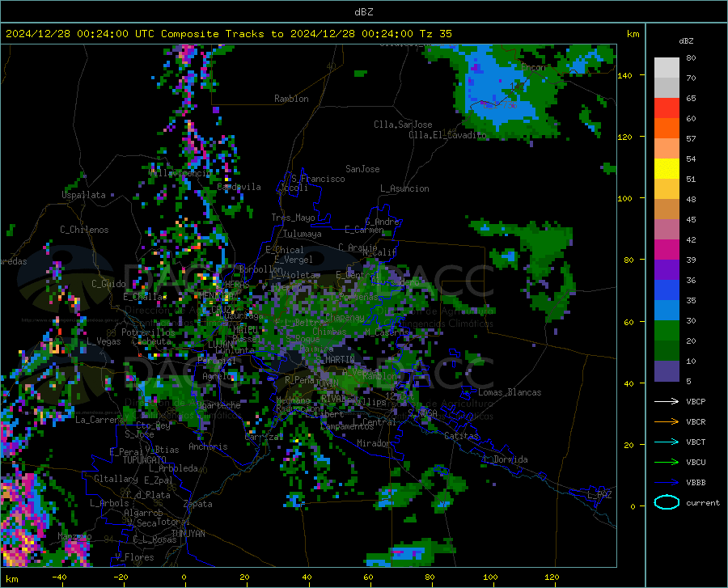
Task: Click the Potrerillos map label
Action: 148,332
